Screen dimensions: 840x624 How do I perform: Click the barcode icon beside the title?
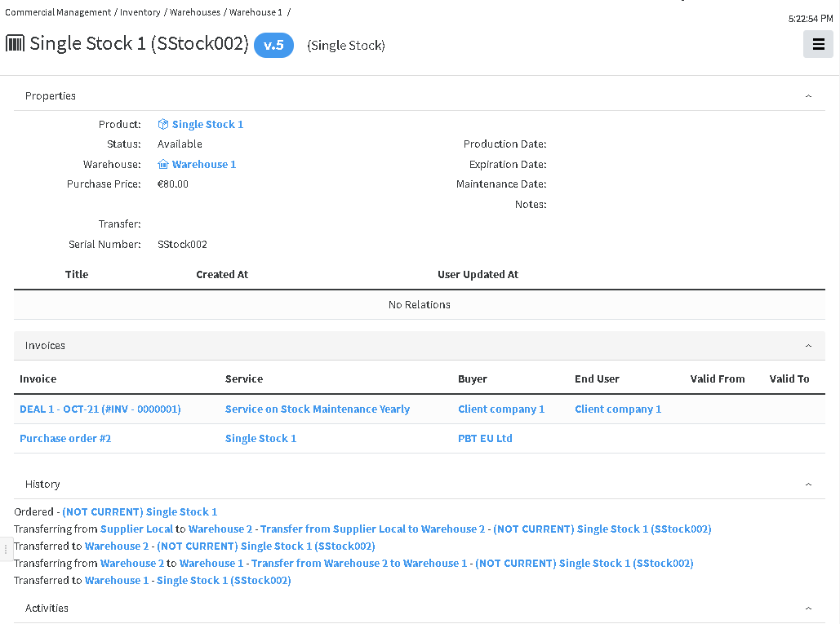[x=15, y=43]
